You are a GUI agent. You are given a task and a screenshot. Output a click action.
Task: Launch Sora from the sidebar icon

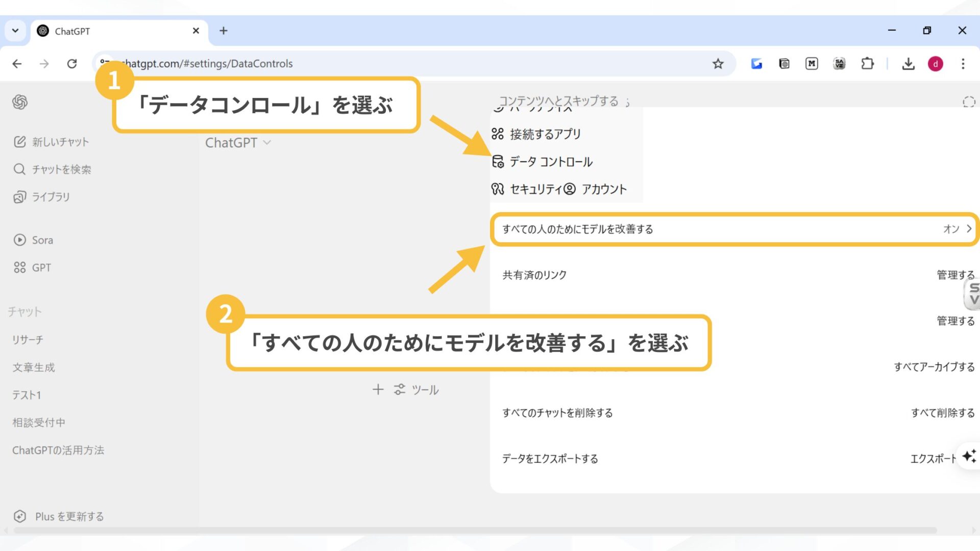19,240
